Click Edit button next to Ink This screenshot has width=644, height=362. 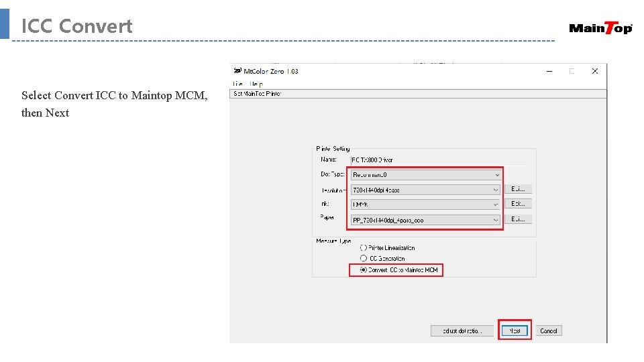coord(518,204)
